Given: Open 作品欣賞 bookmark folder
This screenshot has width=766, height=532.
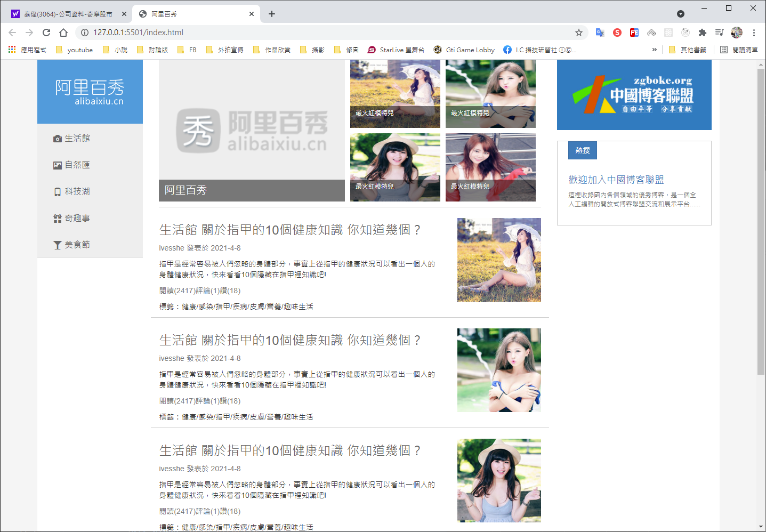Looking at the screenshot, I should tap(272, 50).
